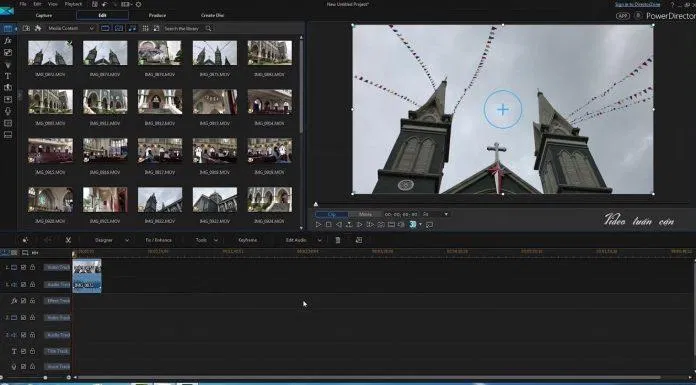Open the File menu
This screenshot has width=696, height=385.
coord(23,4)
